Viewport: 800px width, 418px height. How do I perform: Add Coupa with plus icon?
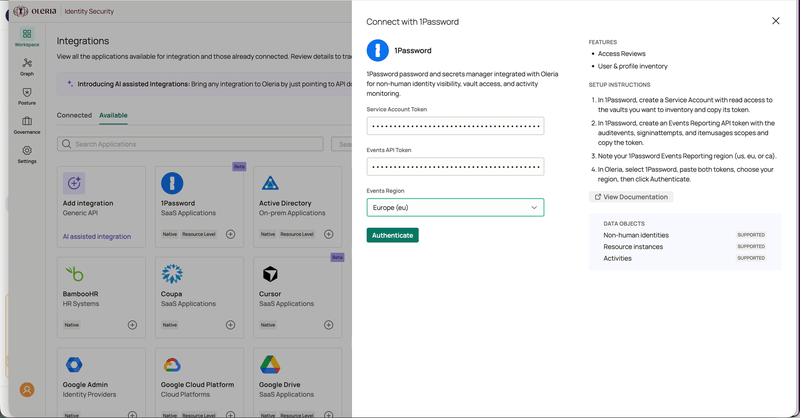(x=231, y=325)
